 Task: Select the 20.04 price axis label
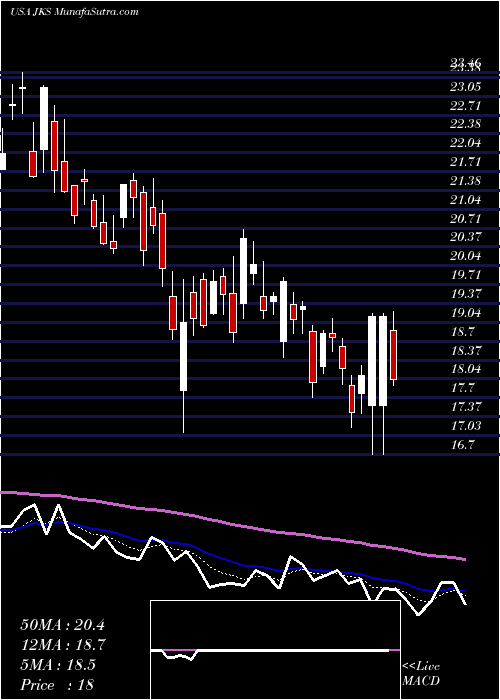466,256
